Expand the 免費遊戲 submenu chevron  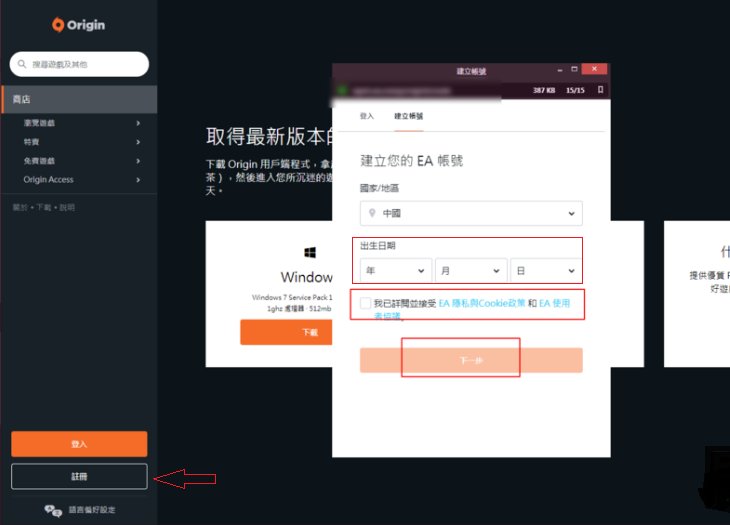pos(138,161)
